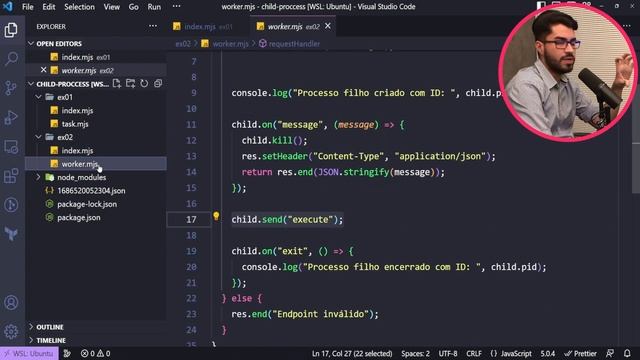Open the Run menu
640x360 pixels.
(x=154, y=7)
